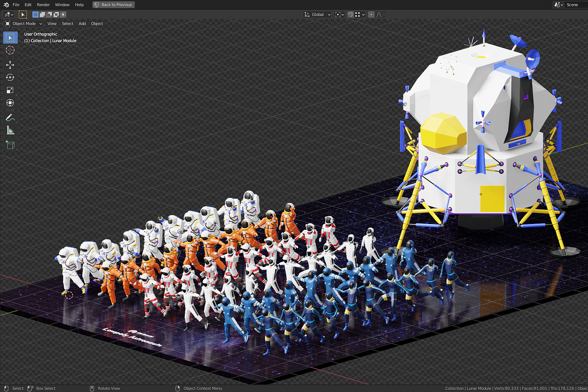
Task: Set selection mode to subtract selection
Action: tap(49, 15)
